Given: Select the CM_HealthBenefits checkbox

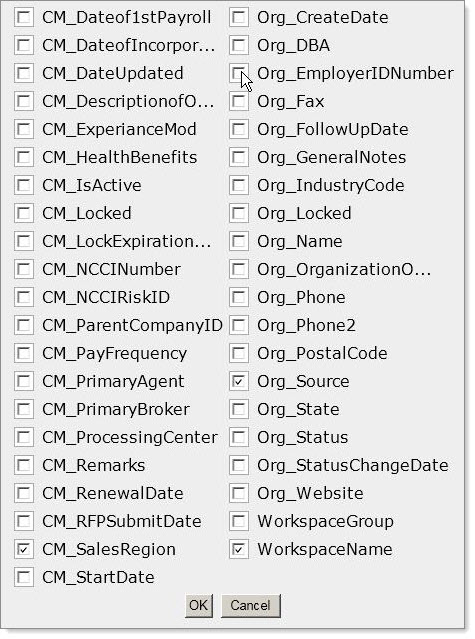Looking at the screenshot, I should (x=24, y=157).
